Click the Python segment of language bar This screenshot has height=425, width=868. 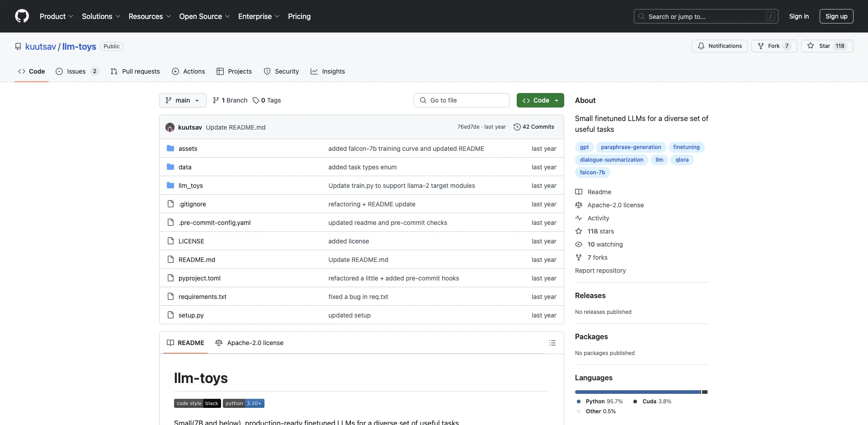(638, 392)
